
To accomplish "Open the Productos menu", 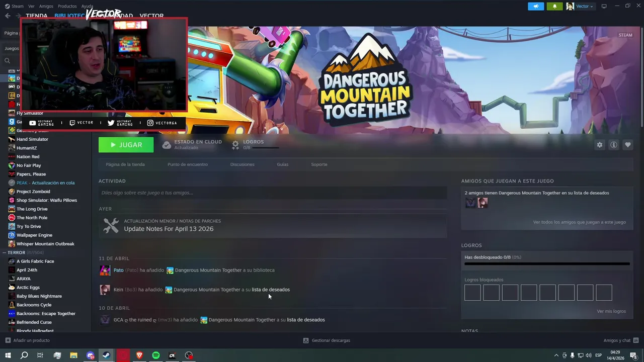I will tap(67, 6).
